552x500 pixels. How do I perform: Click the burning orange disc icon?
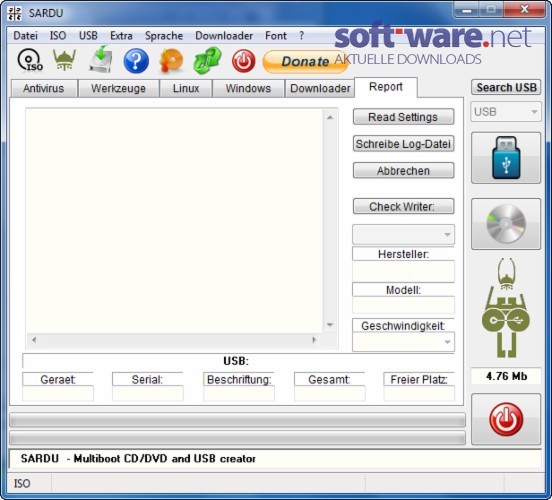pos(171,61)
